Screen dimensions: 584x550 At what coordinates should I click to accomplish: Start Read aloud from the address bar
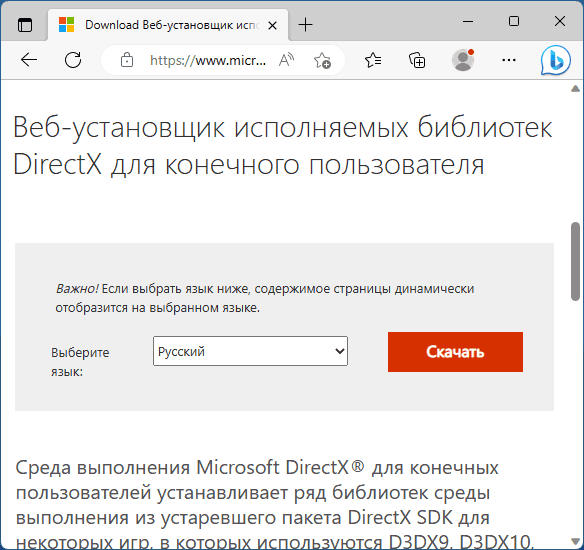286,60
